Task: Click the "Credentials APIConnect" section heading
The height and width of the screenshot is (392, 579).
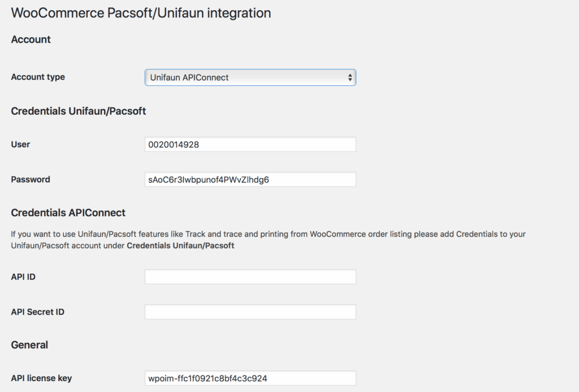Action: coord(68,213)
